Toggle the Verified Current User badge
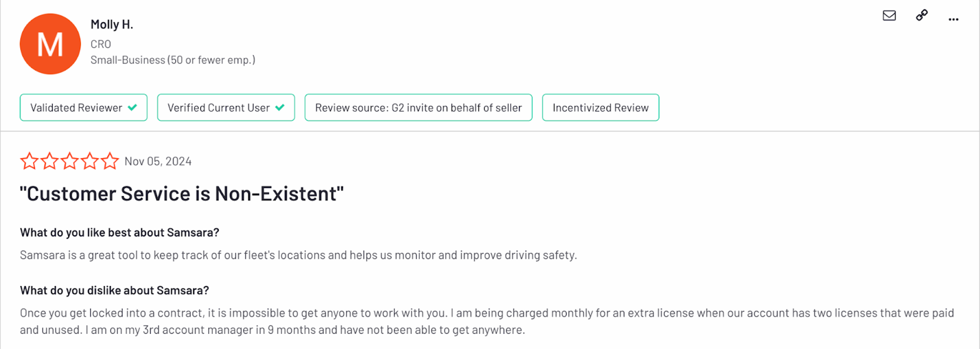This screenshot has height=349, width=980. (x=226, y=108)
